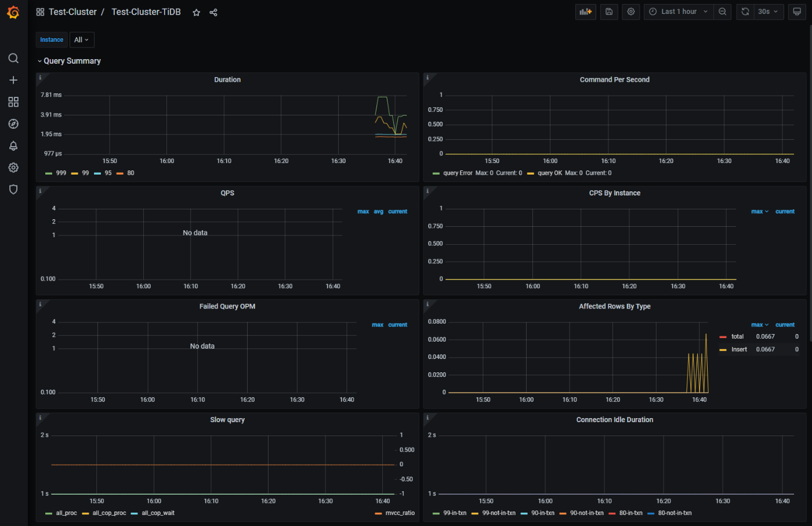Click the Add panel icon in toolbar
This screenshot has width=812, height=526.
pyautogui.click(x=586, y=12)
